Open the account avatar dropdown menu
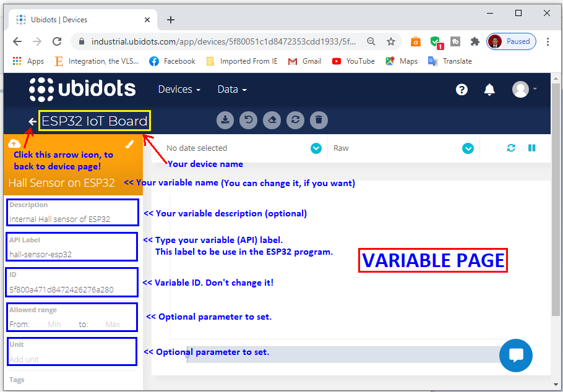 point(522,89)
